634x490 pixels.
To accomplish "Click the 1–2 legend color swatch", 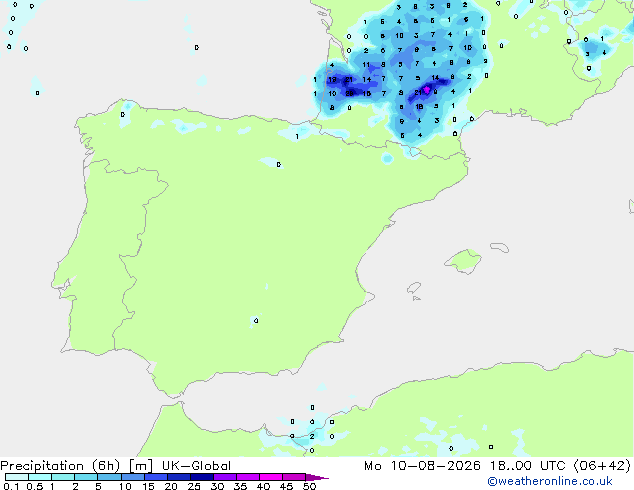I will point(63,477).
